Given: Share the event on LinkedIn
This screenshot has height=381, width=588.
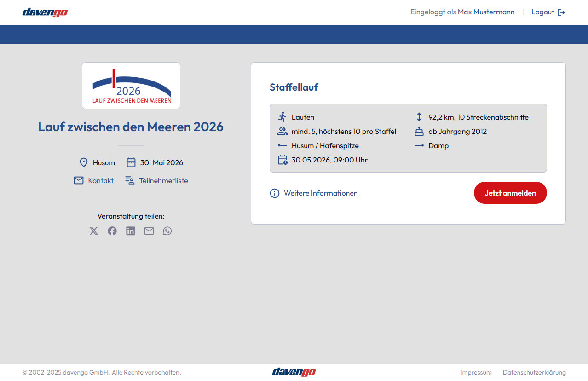Looking at the screenshot, I should click(130, 231).
